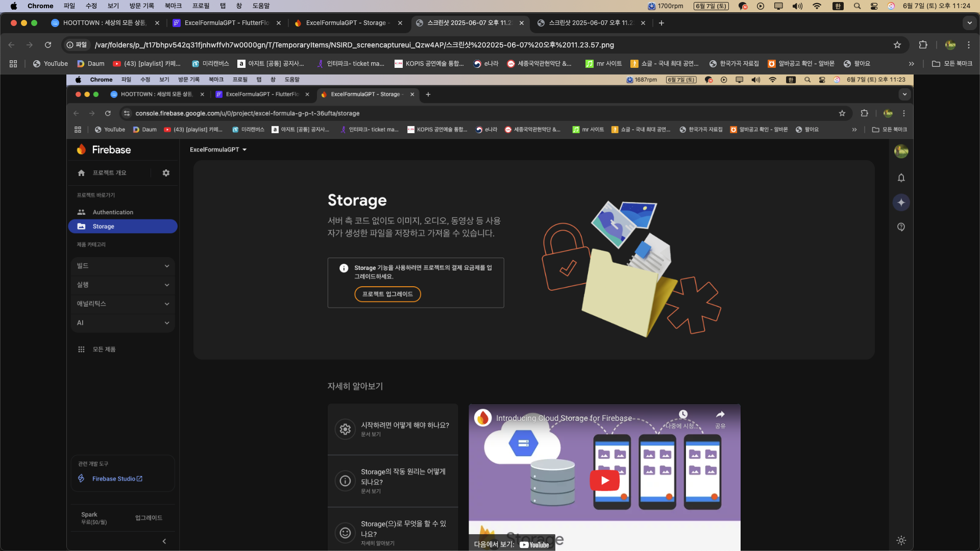Show hidden bookmarks via outer bookmarks overflow chevron
980x551 pixels.
911,64
